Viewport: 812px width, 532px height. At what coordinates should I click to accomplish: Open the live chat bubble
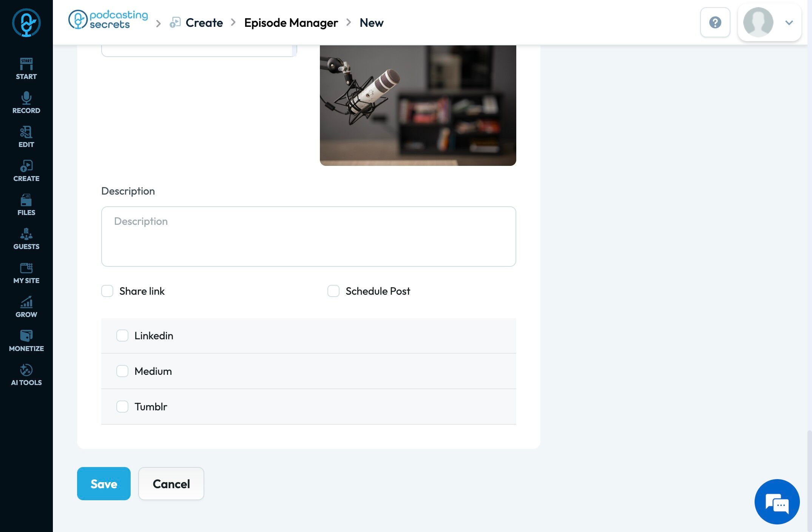tap(777, 501)
